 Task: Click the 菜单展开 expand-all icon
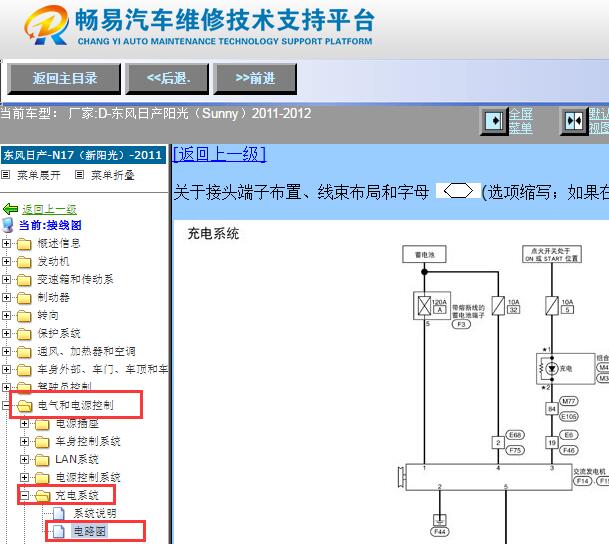tap(5, 175)
